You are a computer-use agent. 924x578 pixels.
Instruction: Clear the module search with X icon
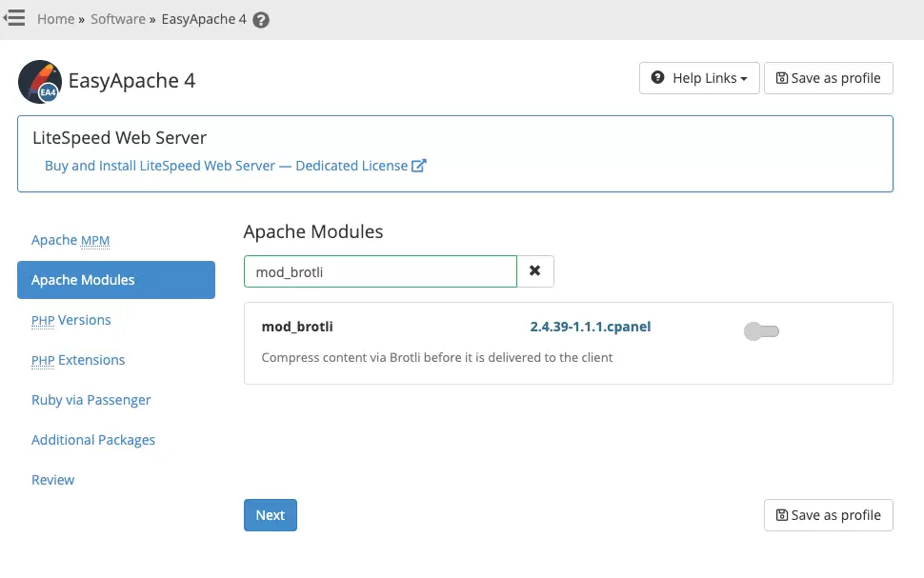click(535, 271)
